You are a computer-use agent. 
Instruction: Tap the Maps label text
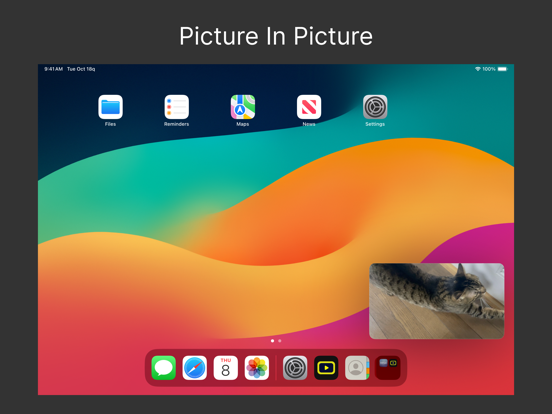pyautogui.click(x=243, y=124)
